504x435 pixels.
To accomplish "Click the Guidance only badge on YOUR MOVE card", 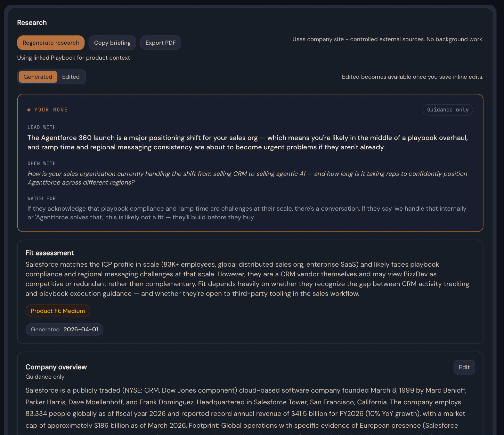I will point(448,110).
